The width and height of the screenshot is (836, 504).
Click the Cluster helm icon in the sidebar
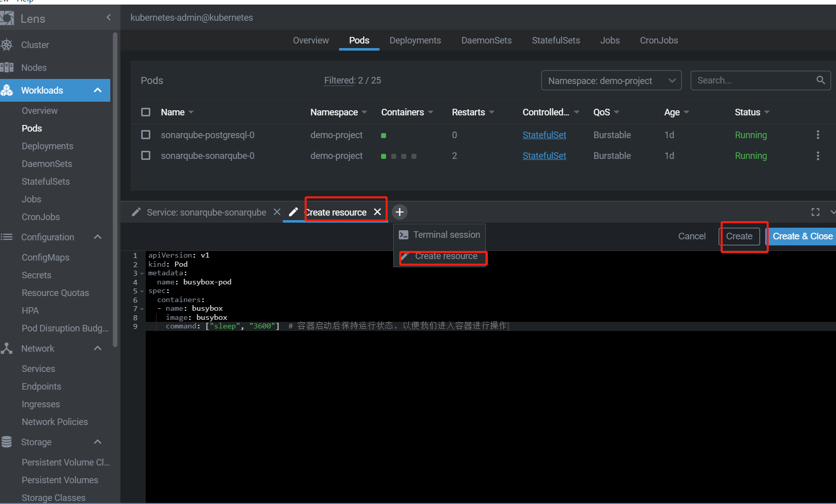(7, 45)
